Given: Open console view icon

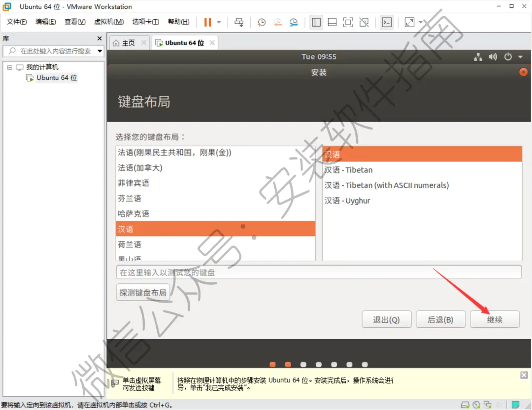Looking at the screenshot, I should 387,22.
